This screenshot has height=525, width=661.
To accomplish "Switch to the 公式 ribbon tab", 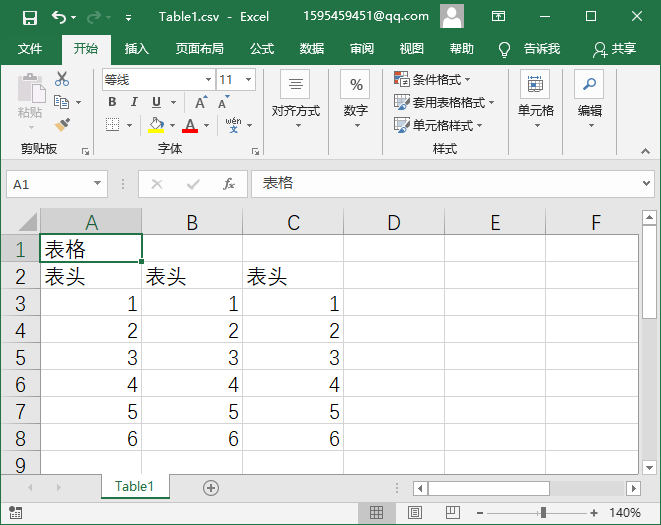I will tap(261, 49).
